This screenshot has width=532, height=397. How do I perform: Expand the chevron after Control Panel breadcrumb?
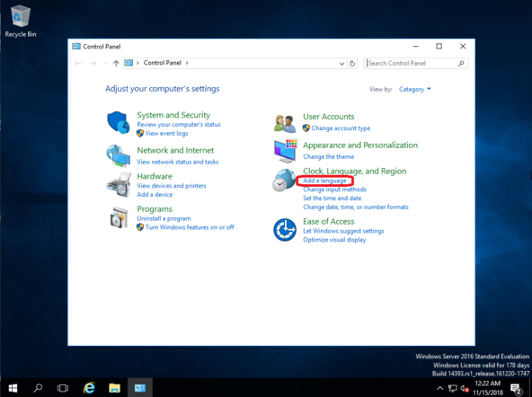click(187, 63)
